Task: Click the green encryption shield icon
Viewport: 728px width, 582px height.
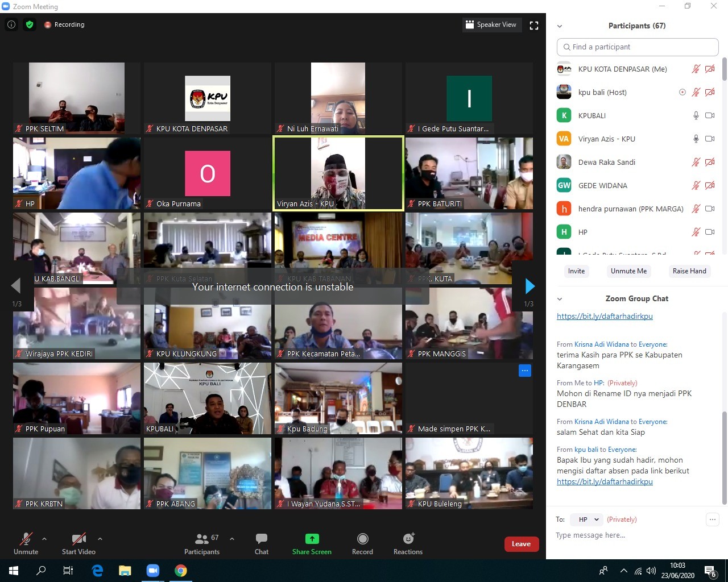Action: (x=30, y=24)
